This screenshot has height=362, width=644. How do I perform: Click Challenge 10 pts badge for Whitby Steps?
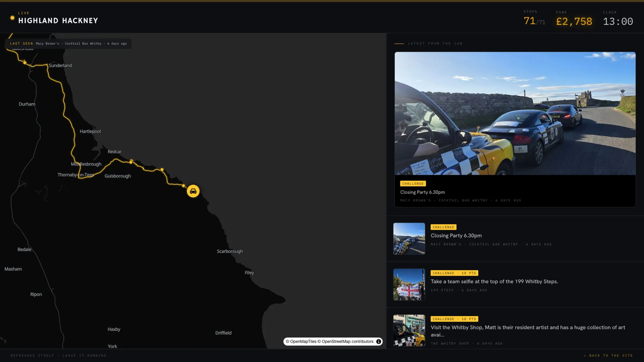click(x=454, y=273)
